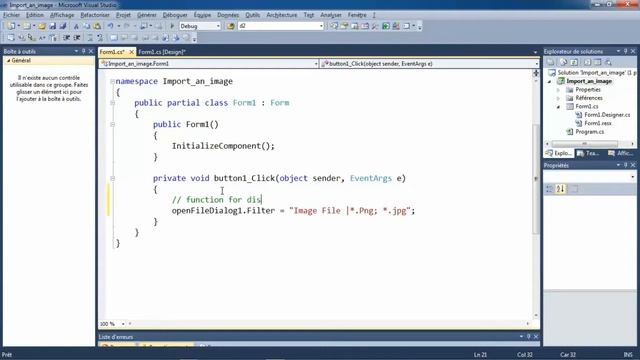The image size is (640, 360).
Task: Pin the Liste d'erreurs panel
Action: click(x=529, y=337)
